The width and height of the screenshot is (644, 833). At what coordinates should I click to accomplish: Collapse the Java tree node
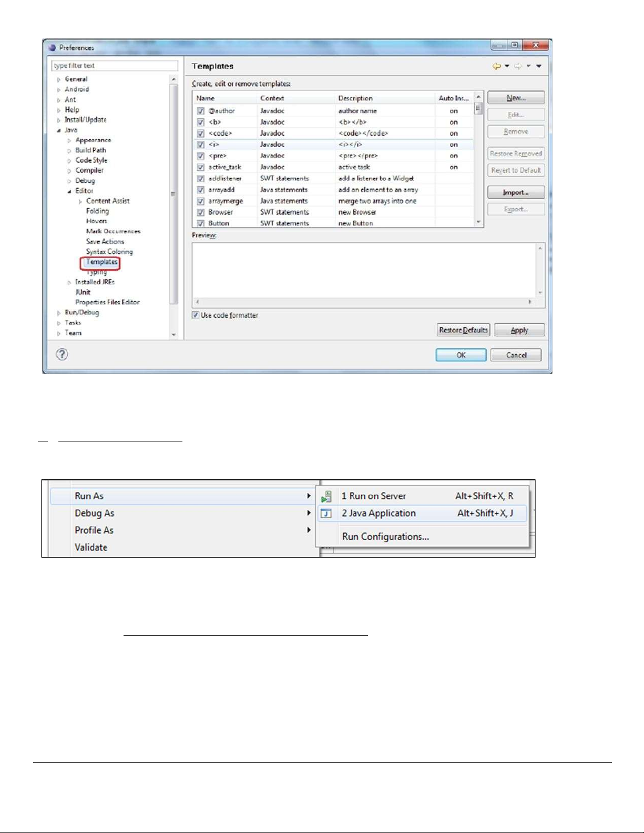[59, 130]
